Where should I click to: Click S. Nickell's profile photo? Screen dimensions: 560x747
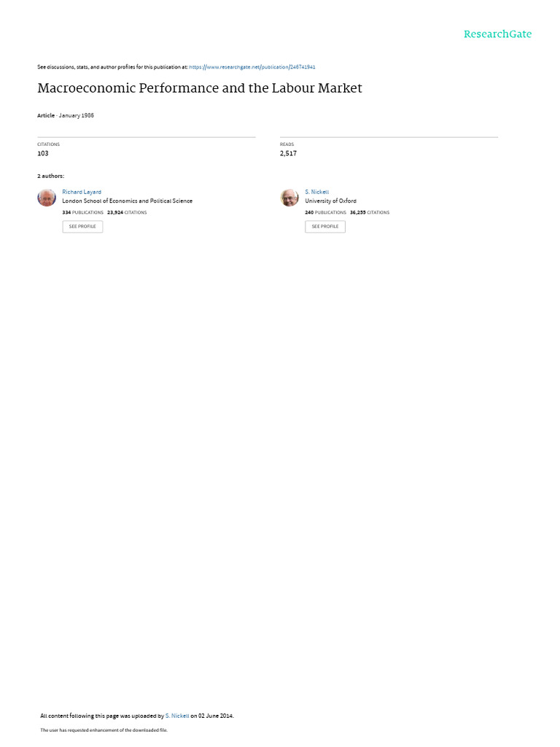pyautogui.click(x=289, y=197)
